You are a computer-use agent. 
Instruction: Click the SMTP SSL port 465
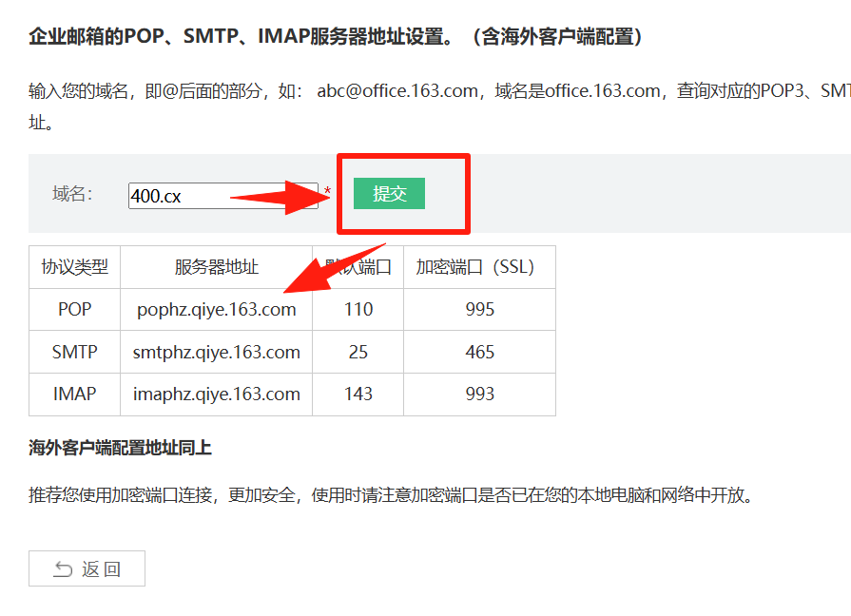pyautogui.click(x=480, y=352)
